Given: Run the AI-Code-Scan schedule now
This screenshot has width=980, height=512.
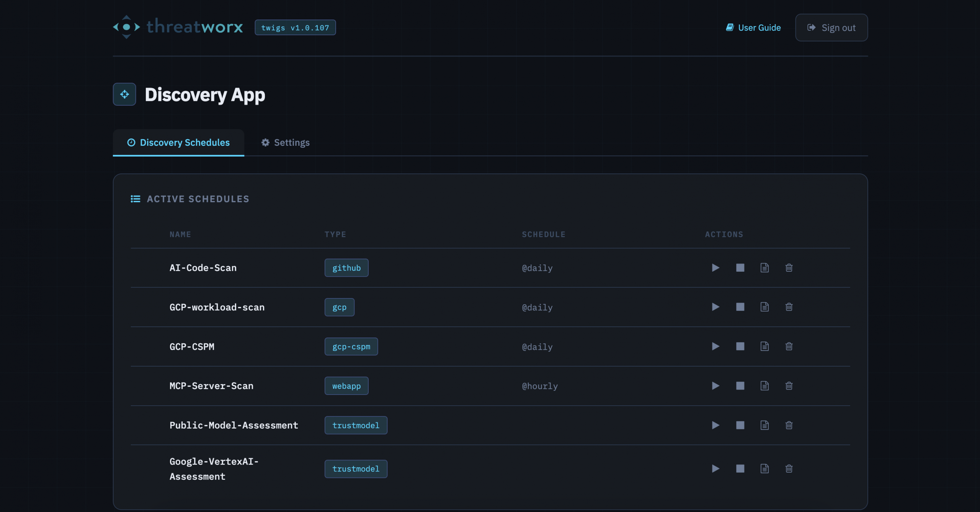Looking at the screenshot, I should [715, 268].
